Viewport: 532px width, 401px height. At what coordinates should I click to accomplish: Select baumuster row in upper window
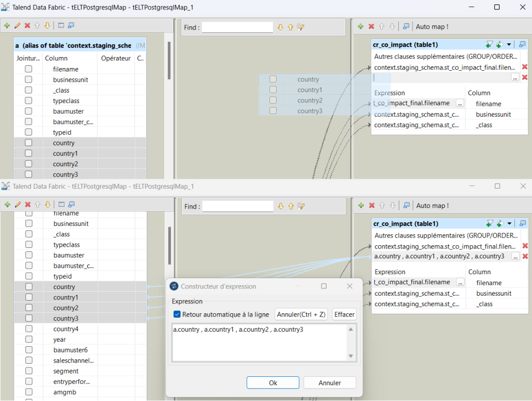[80, 111]
